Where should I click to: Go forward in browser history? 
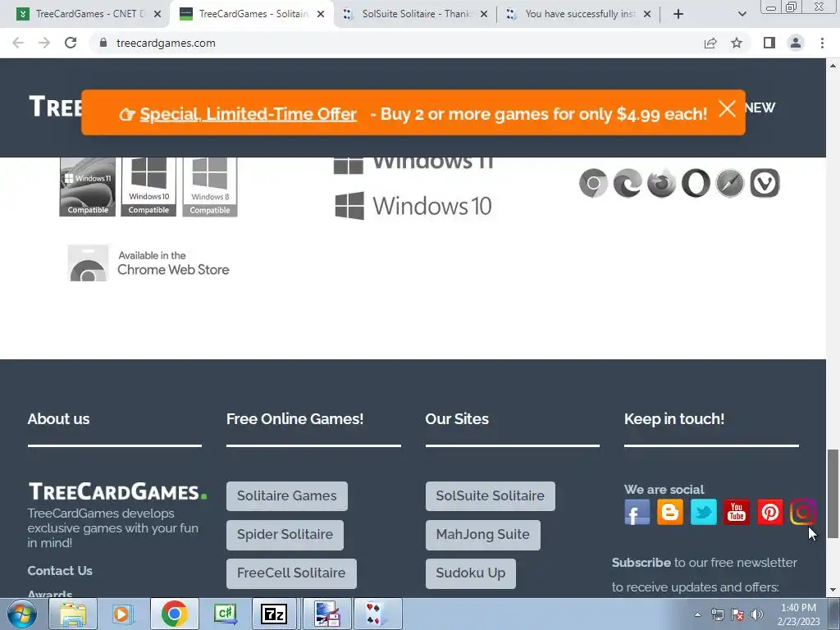(44, 43)
